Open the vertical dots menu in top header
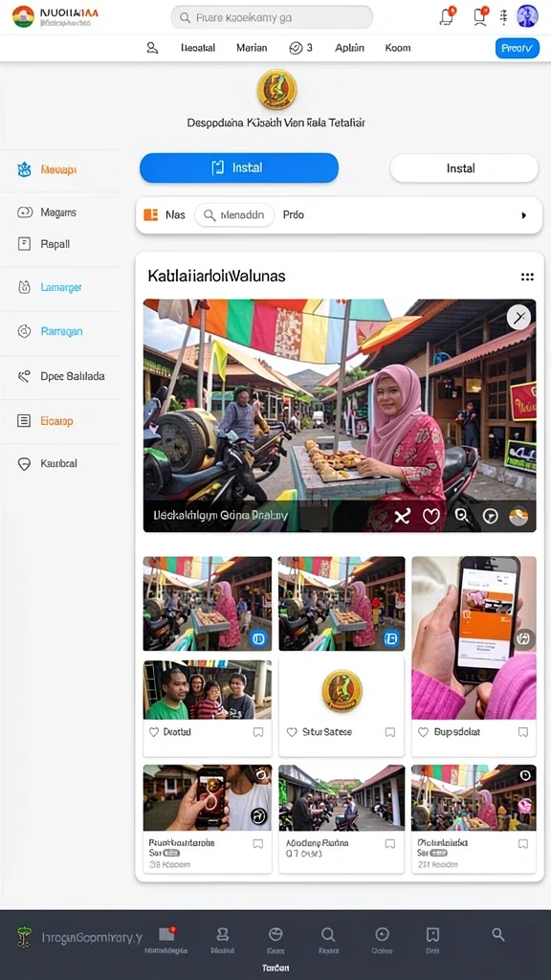 (x=503, y=17)
